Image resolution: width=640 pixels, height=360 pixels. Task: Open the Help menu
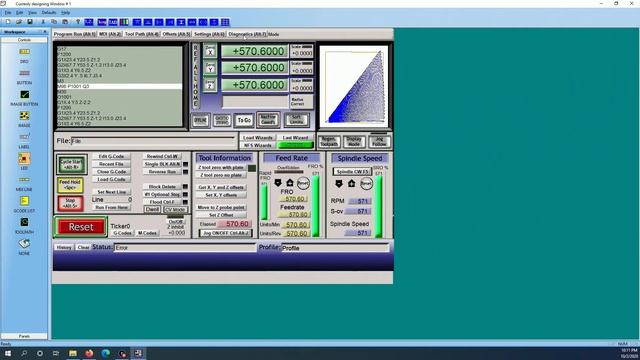[66, 13]
